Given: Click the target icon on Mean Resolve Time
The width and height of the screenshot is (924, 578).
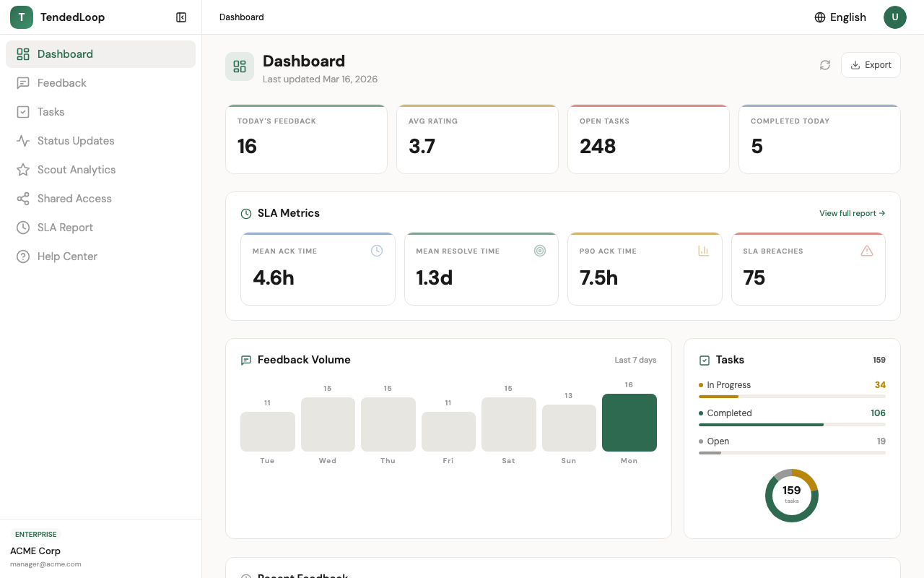Looking at the screenshot, I should pos(540,250).
